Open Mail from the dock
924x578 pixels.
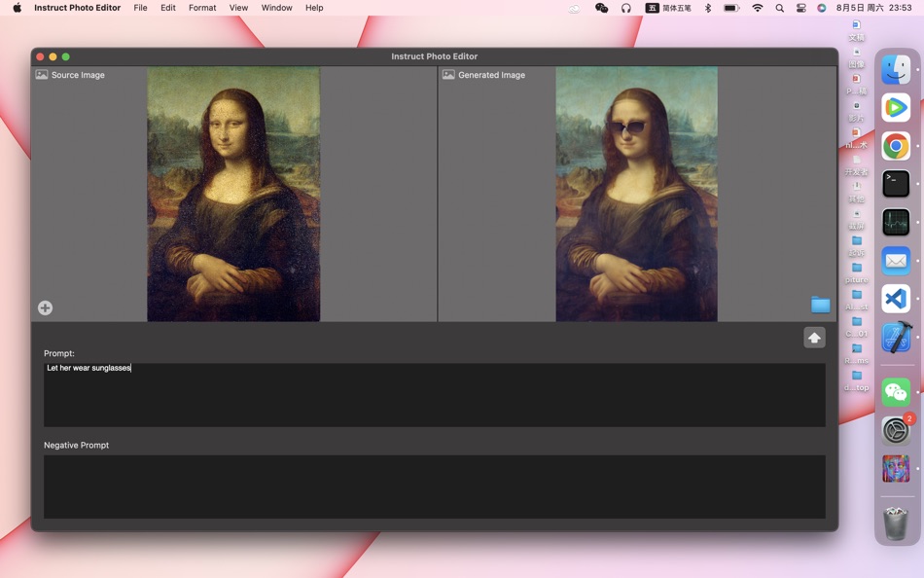[896, 261]
